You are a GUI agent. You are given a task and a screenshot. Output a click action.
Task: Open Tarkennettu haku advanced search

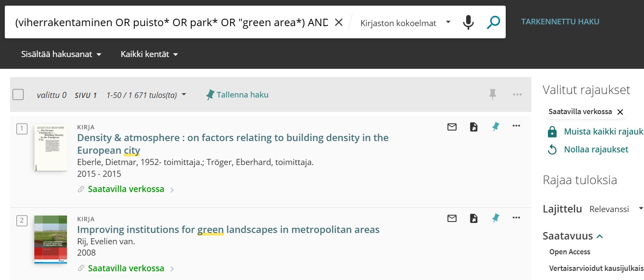560,22
